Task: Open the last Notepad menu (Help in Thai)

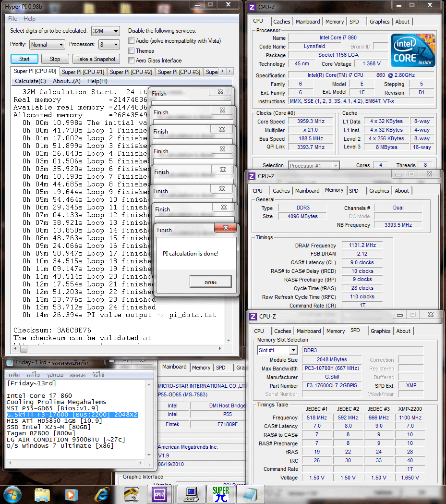Action: coord(98,375)
